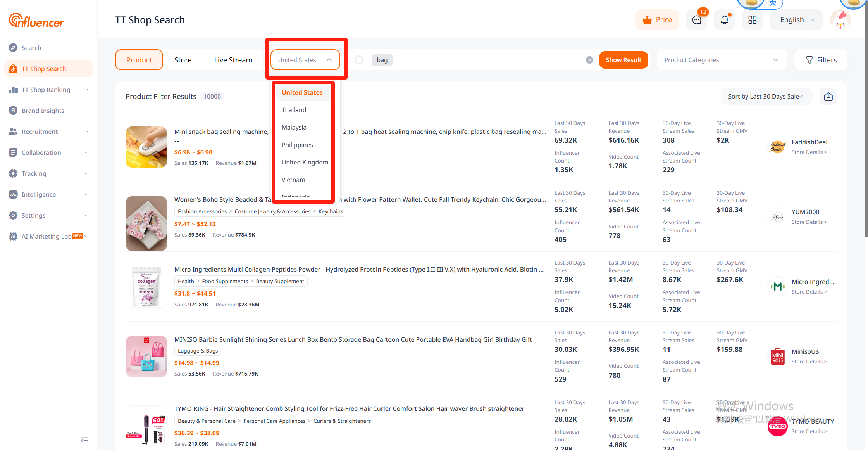Viewport: 868px width, 450px height.
Task: Click the Brand Insights sidebar icon
Action: [13, 111]
